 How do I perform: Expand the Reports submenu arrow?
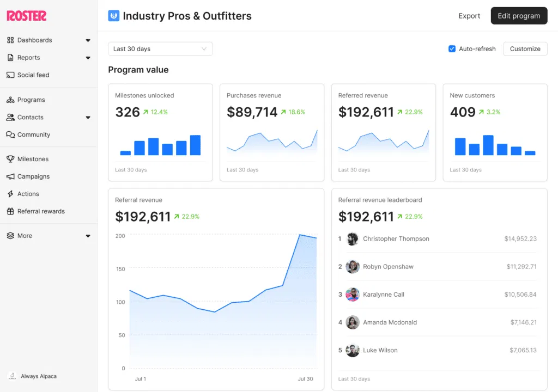[88, 58]
